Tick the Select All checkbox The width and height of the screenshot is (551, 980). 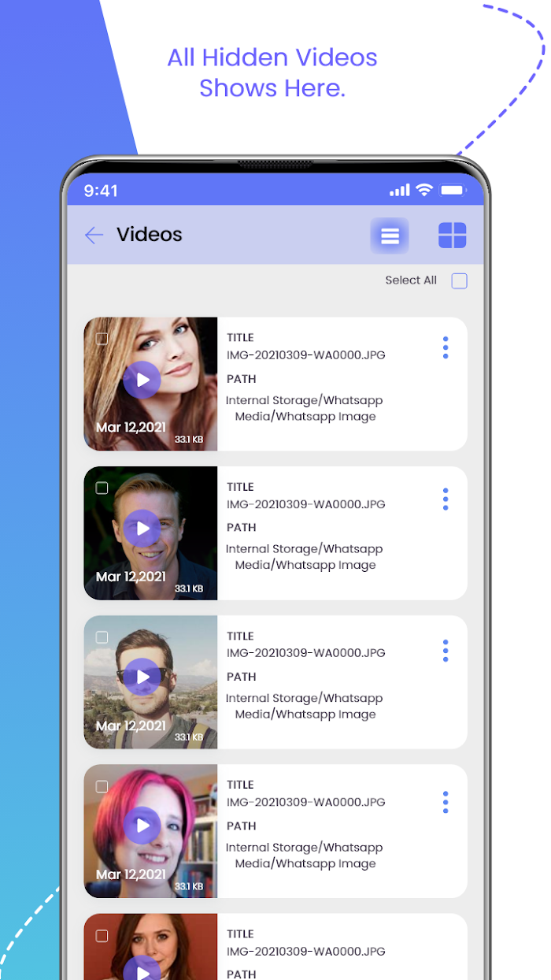click(459, 281)
